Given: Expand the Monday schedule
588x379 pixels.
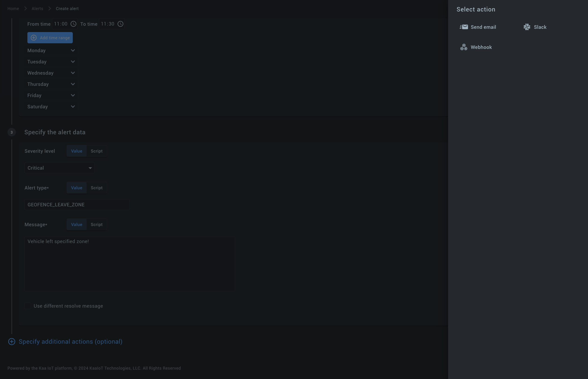Looking at the screenshot, I should (x=51, y=51).
